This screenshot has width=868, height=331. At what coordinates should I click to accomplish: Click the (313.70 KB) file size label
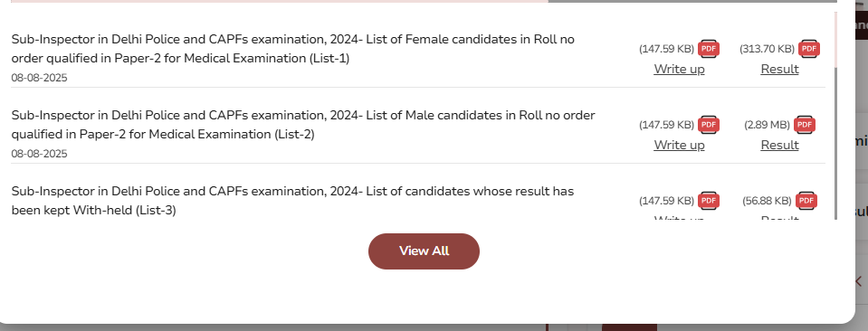(x=768, y=49)
